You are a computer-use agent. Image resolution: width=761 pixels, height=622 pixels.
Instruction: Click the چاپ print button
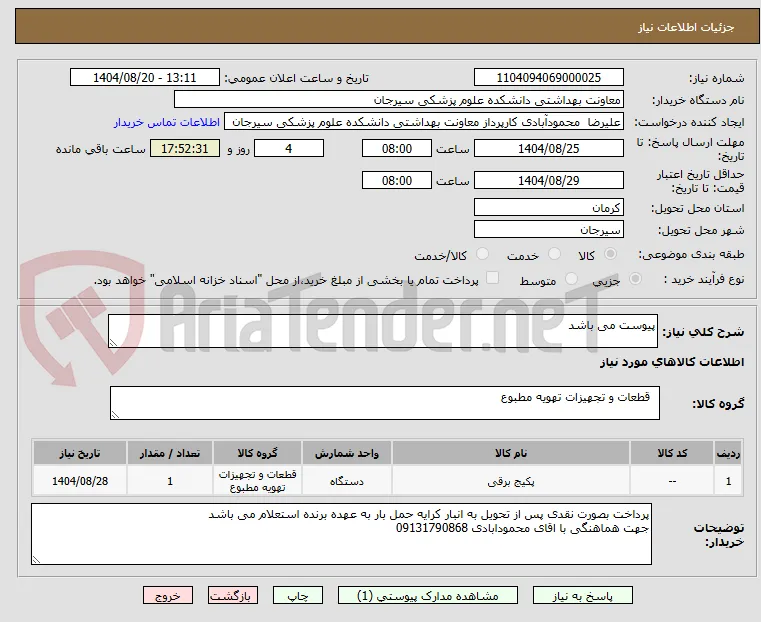[298, 595]
